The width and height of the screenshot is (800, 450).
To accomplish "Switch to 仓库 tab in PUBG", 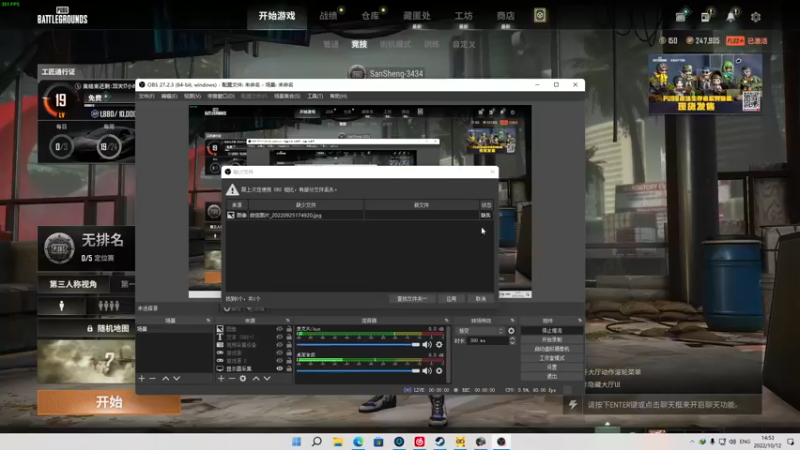I will coord(370,16).
